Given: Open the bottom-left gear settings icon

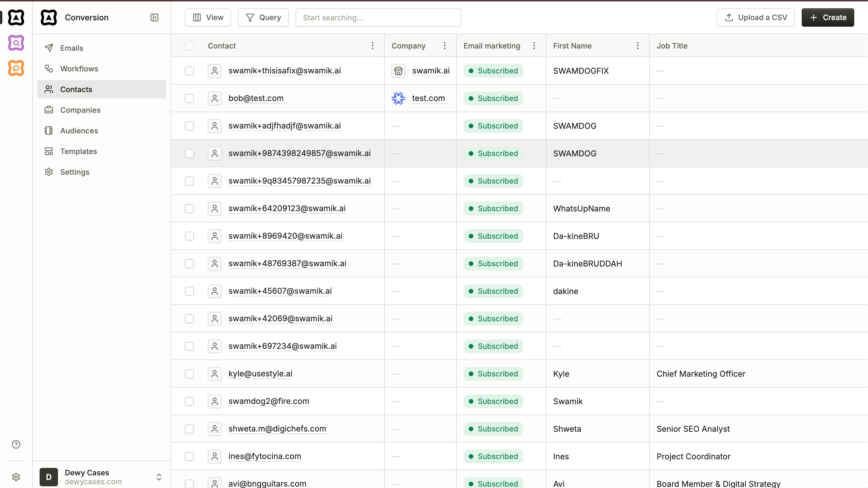Looking at the screenshot, I should [x=16, y=477].
